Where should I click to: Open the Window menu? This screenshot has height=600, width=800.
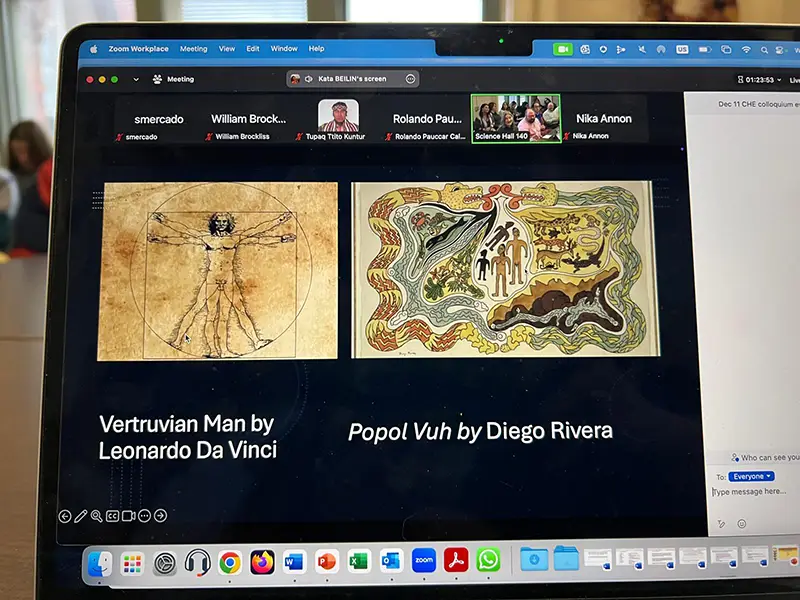pyautogui.click(x=284, y=48)
